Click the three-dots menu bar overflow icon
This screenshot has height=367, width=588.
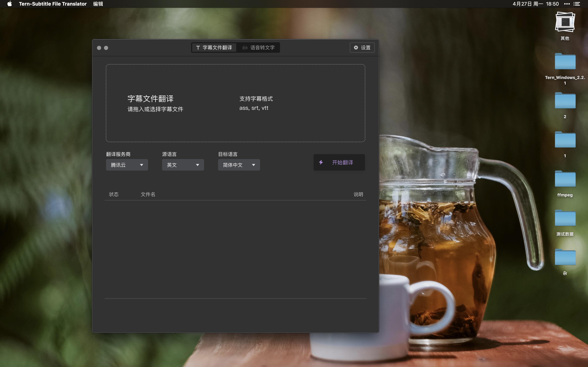(x=567, y=4)
